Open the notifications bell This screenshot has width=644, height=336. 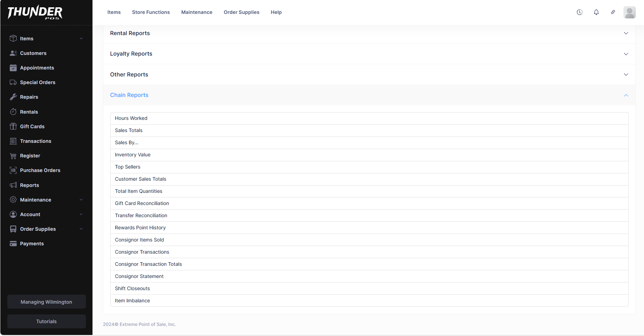pyautogui.click(x=596, y=12)
